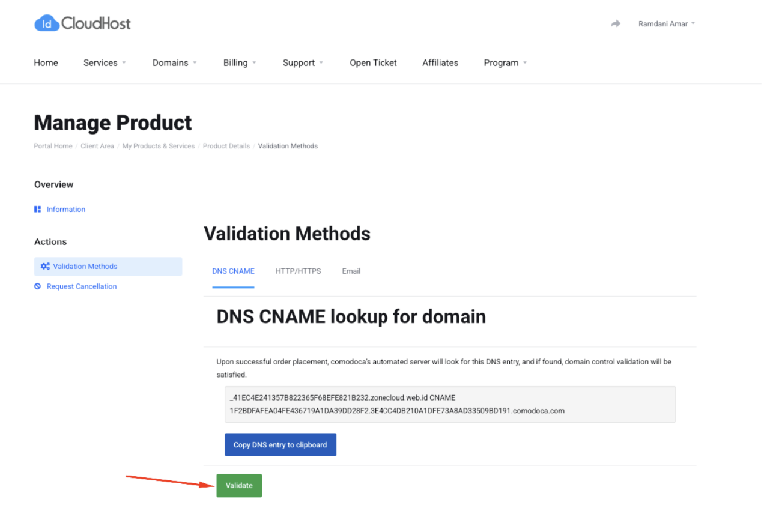The width and height of the screenshot is (770, 532).
Task: Click the Validation Methods gears icon
Action: 45,267
